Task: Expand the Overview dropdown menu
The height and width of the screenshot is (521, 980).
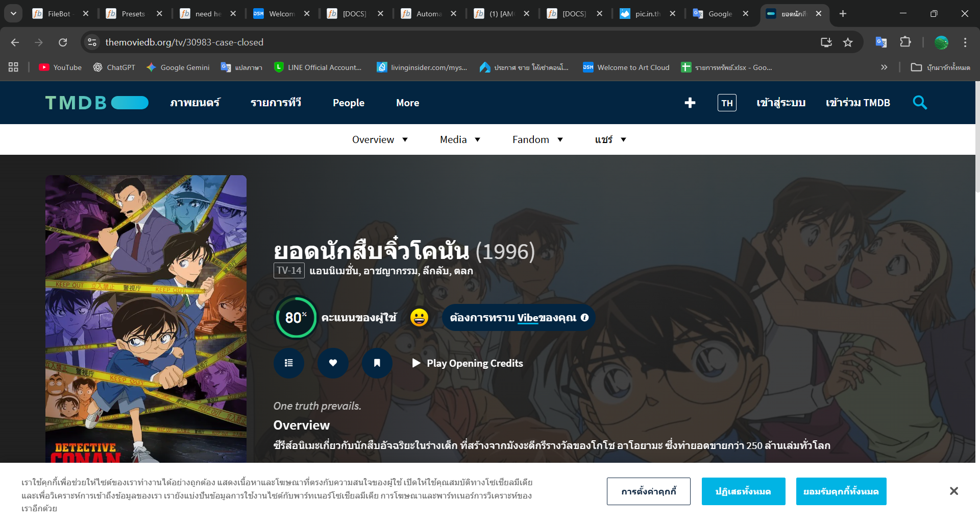Action: point(380,139)
